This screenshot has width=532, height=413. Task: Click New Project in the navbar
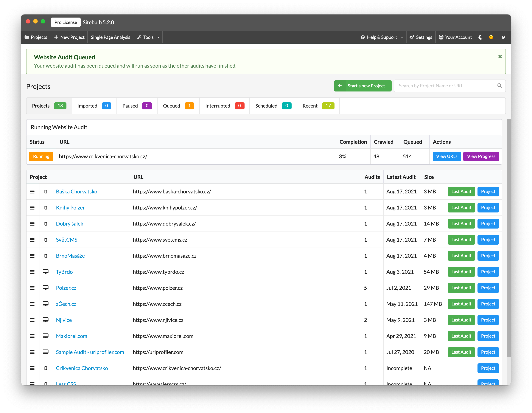(69, 37)
